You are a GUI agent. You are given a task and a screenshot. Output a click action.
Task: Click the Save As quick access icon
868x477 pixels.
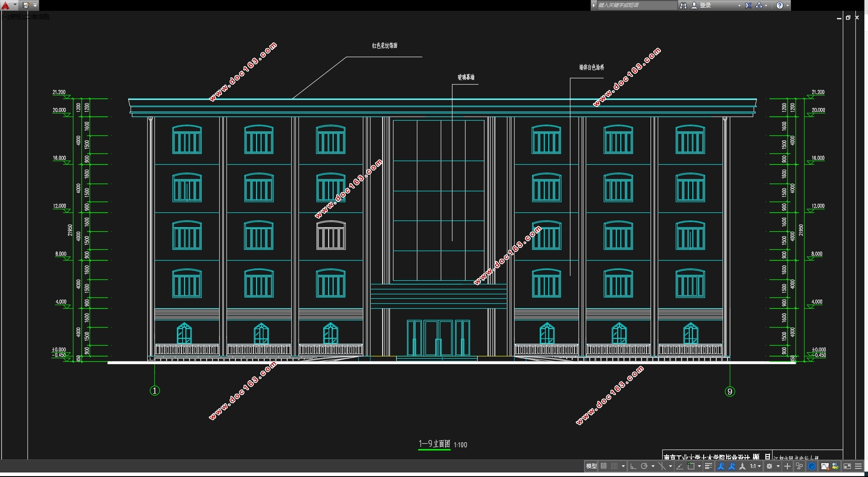tap(26, 5)
